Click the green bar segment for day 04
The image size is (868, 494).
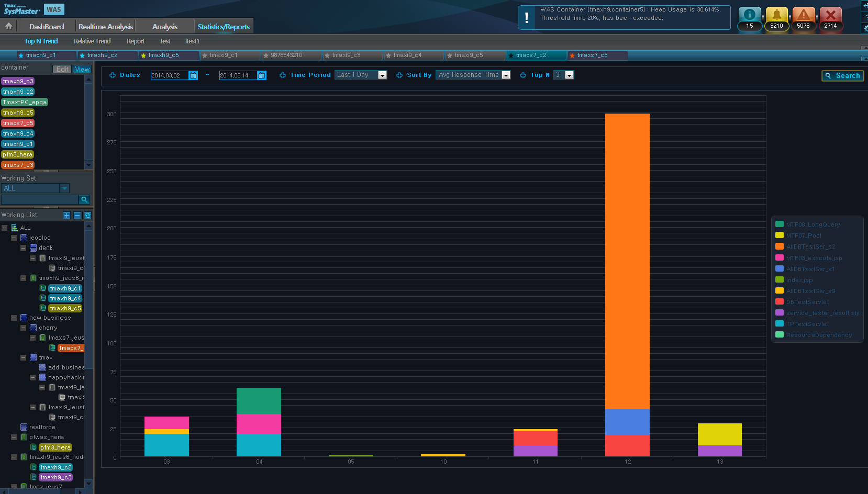point(259,401)
